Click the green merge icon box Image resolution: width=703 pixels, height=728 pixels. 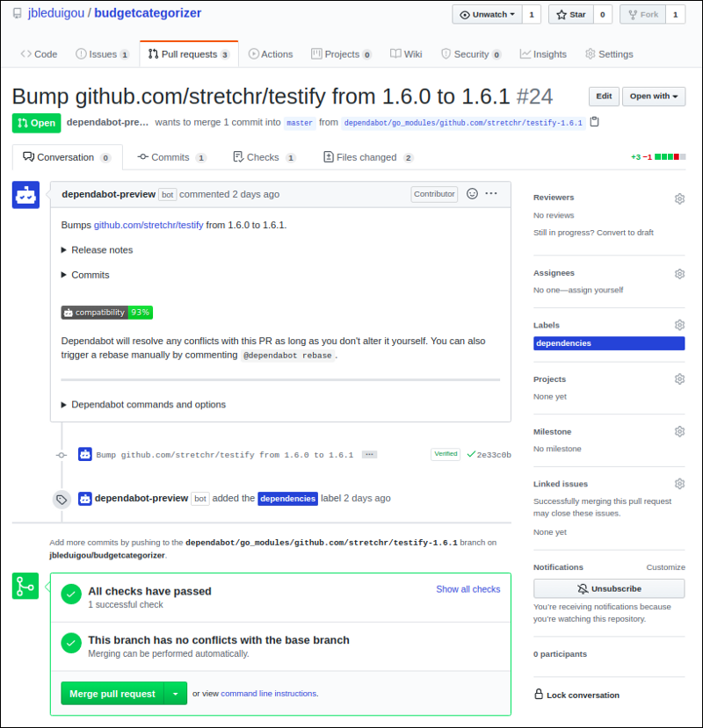coord(25,586)
